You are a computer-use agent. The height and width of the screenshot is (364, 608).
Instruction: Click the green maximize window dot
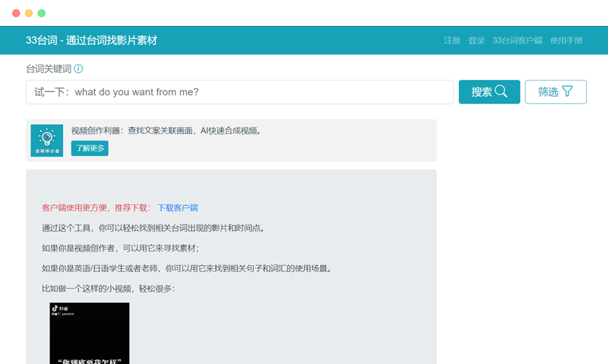point(42,13)
